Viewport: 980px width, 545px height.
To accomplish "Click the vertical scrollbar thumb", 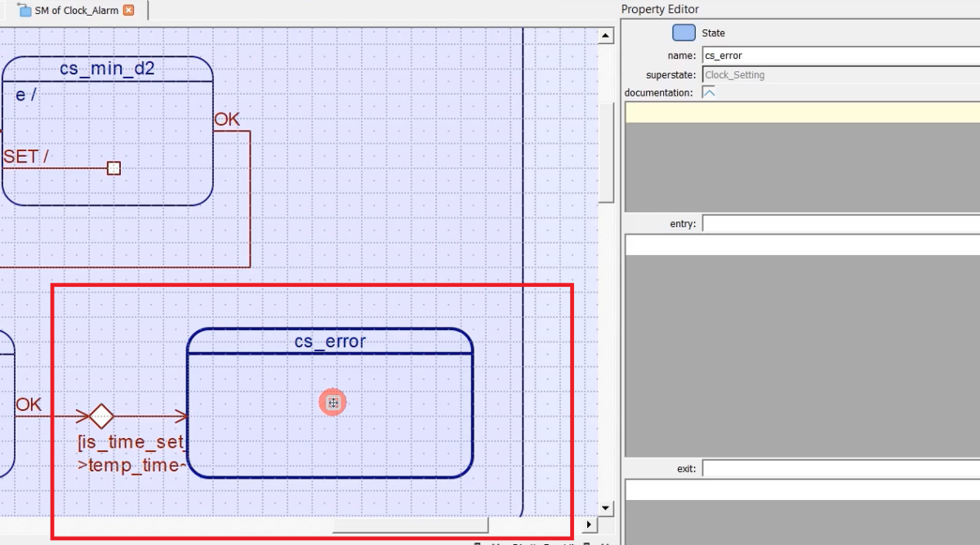I will pos(606,152).
